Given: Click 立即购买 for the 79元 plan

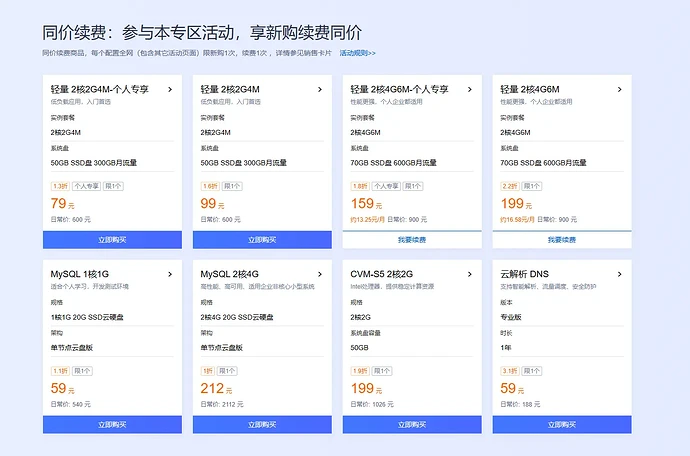Looking at the screenshot, I should point(112,240).
